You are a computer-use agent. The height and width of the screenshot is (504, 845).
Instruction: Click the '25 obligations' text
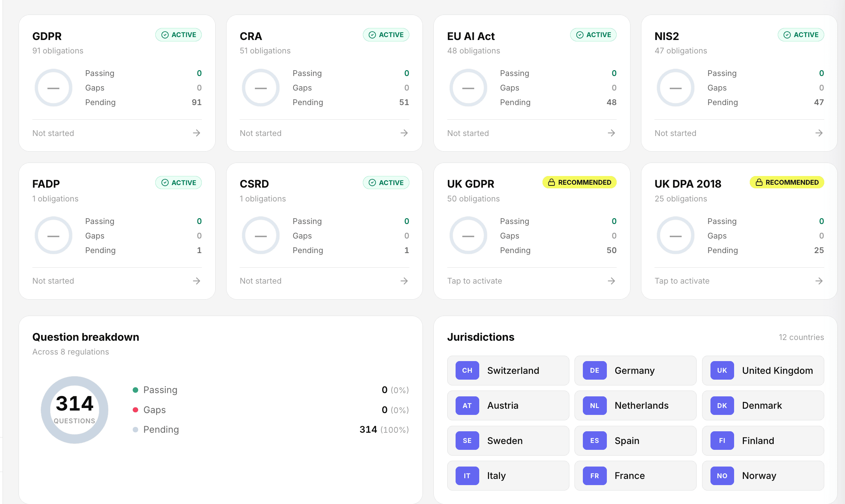[681, 199]
